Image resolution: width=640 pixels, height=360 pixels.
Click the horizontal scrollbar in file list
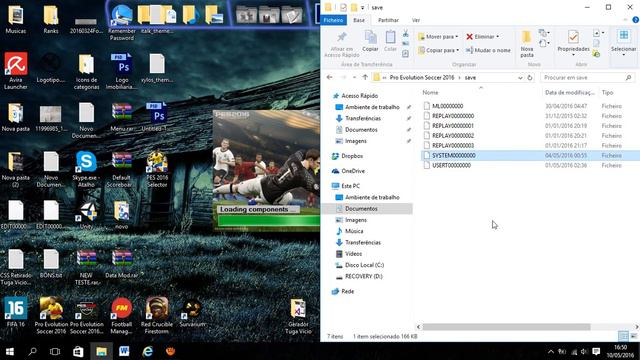point(506,327)
